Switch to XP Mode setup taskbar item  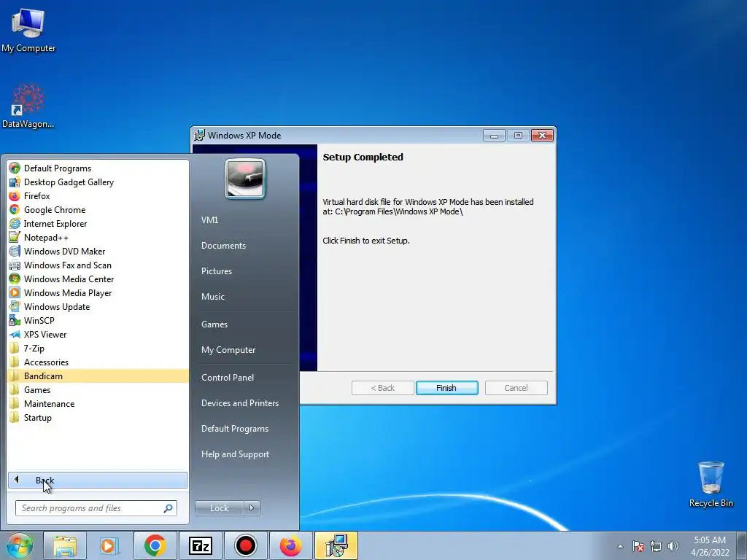336,545
